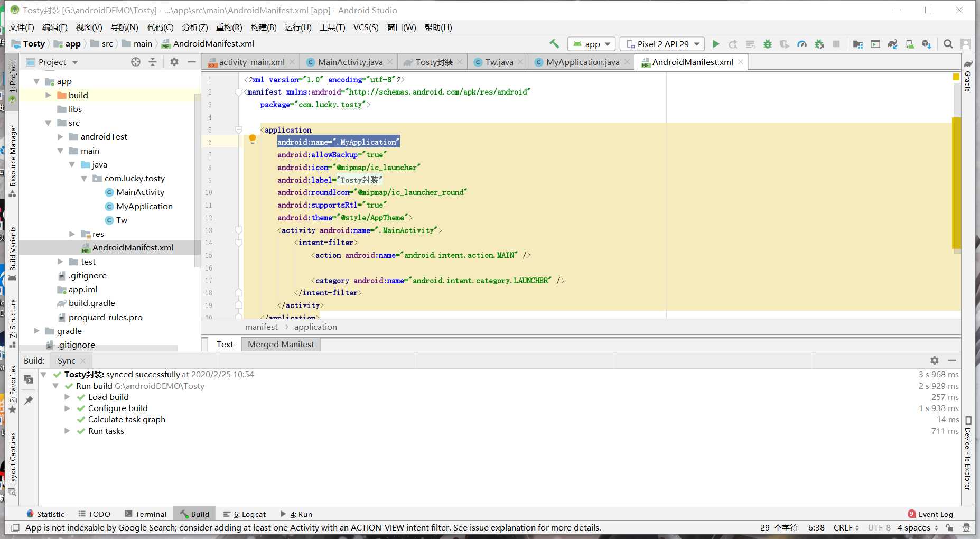Screen dimensions: 980x539
Task: Collapse the app folder in tree
Action: click(36, 81)
